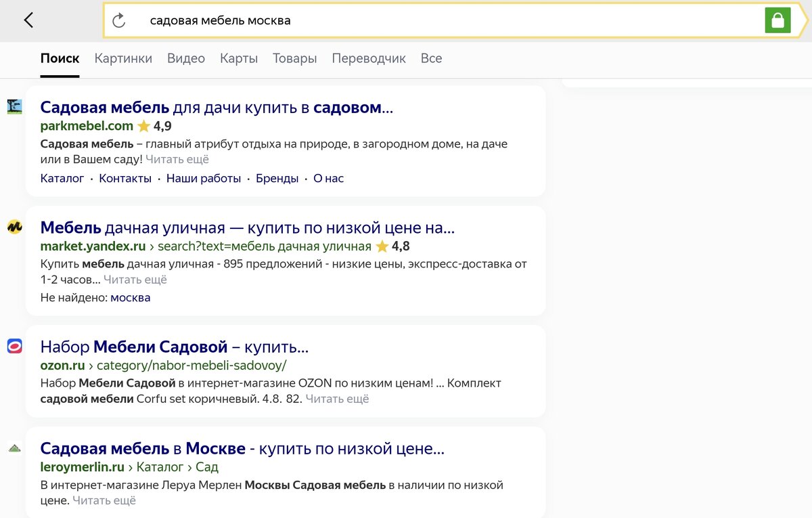
Task: Open the Каталог sitelink
Action: tap(62, 179)
